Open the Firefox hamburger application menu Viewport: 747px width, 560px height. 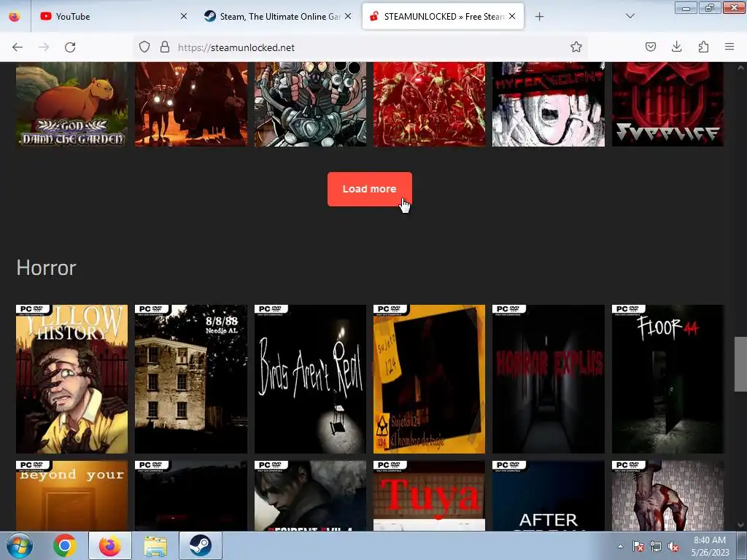click(729, 47)
